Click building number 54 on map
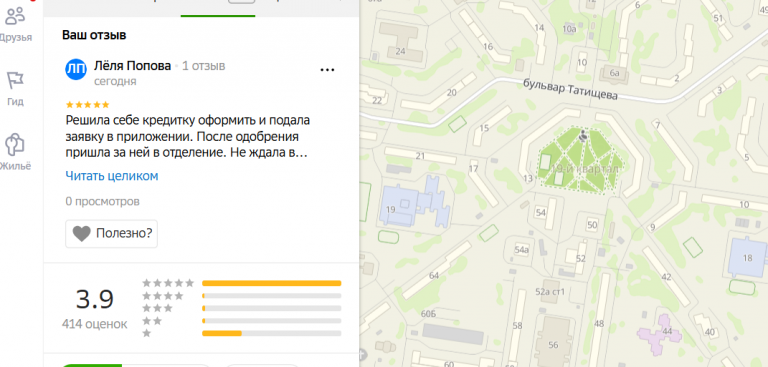This screenshot has width=768, height=367. click(541, 212)
